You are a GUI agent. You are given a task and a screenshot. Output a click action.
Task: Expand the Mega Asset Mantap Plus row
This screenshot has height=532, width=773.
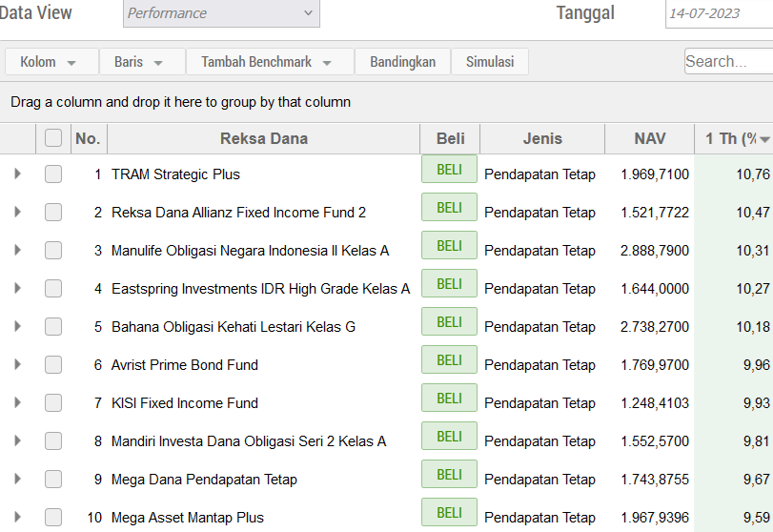tap(17, 517)
